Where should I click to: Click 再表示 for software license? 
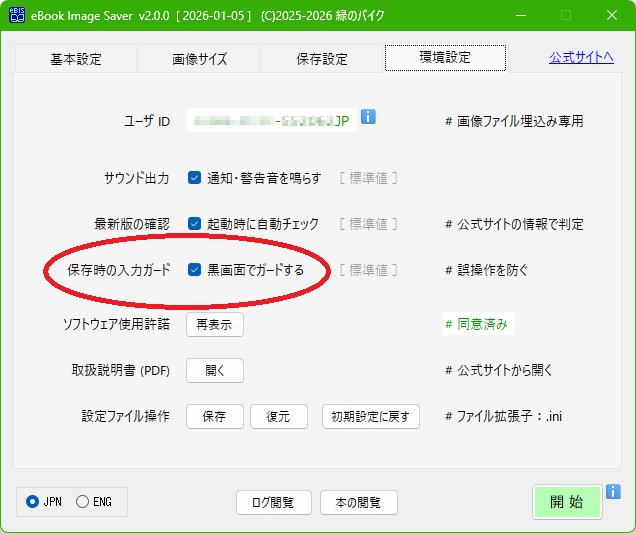click(x=214, y=324)
